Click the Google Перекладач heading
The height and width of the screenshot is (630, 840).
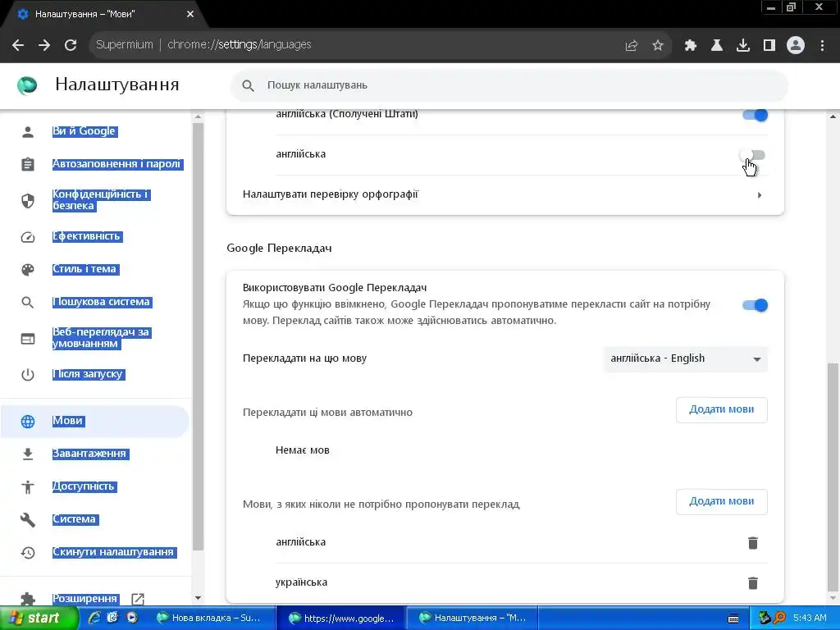pos(279,248)
